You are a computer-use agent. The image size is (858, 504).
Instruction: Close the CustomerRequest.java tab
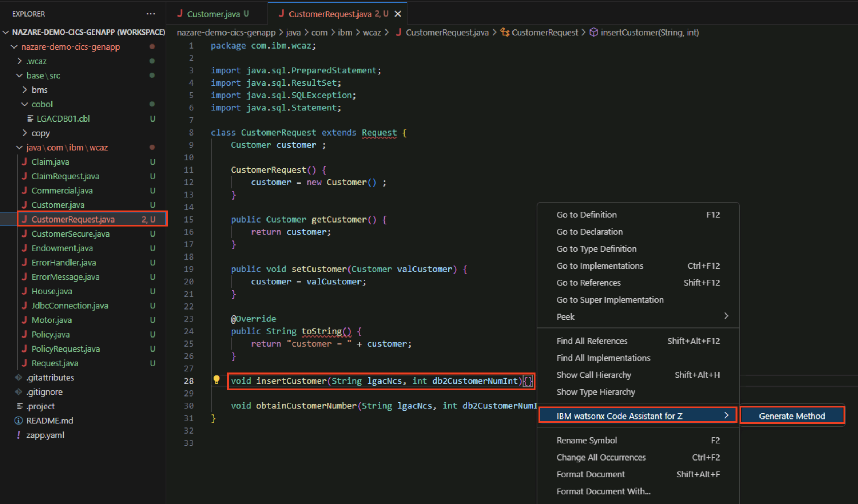click(x=398, y=14)
